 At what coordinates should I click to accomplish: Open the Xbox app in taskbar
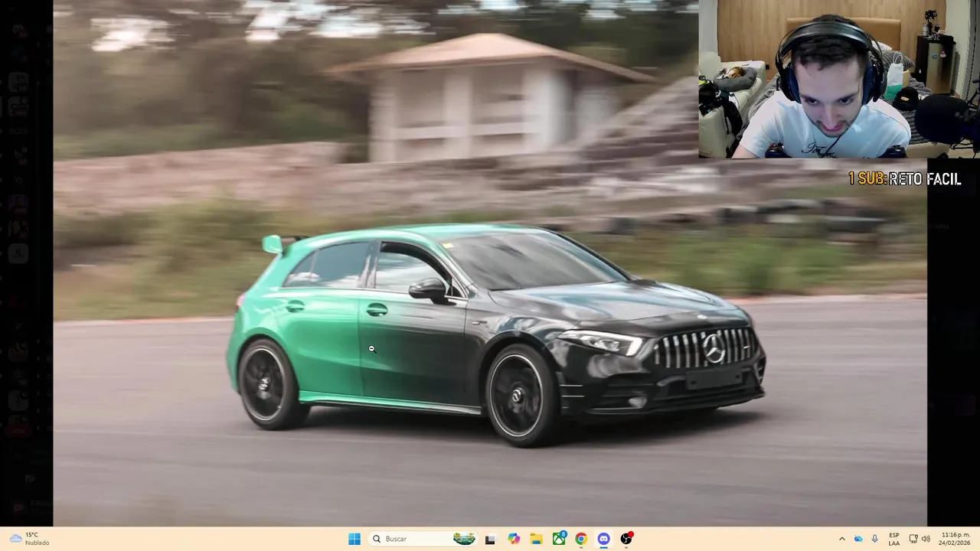pos(559,539)
